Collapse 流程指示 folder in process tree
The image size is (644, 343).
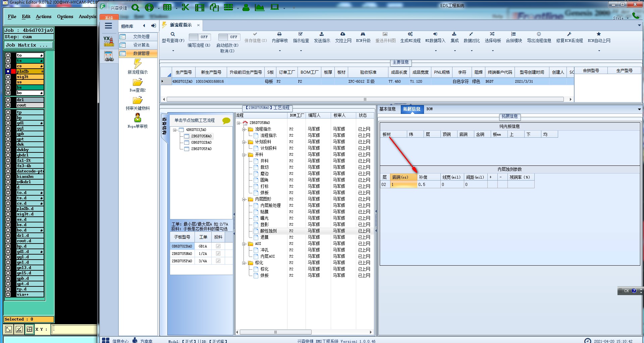click(x=244, y=129)
